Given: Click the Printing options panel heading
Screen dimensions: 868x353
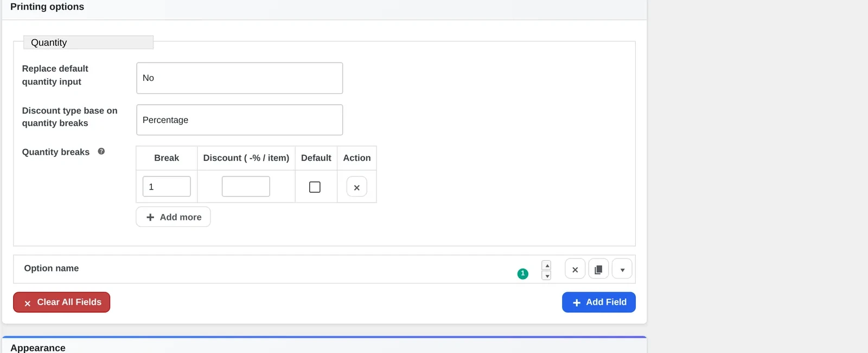Looking at the screenshot, I should pyautogui.click(x=47, y=7).
